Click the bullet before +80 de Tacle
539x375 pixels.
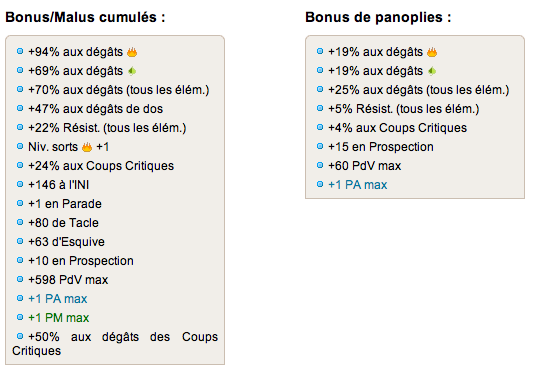point(20,222)
